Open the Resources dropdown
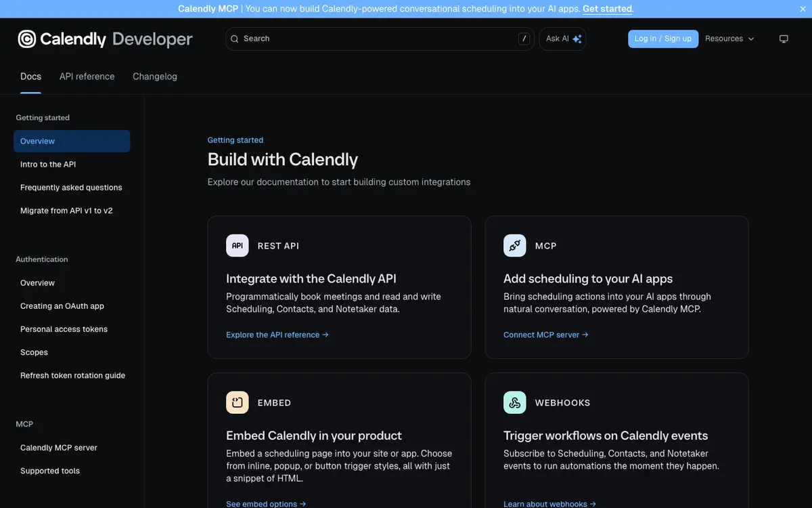 [x=729, y=39]
